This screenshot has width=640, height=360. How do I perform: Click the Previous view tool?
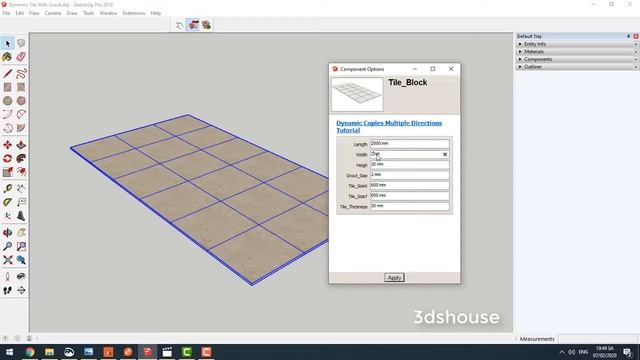tap(21, 260)
